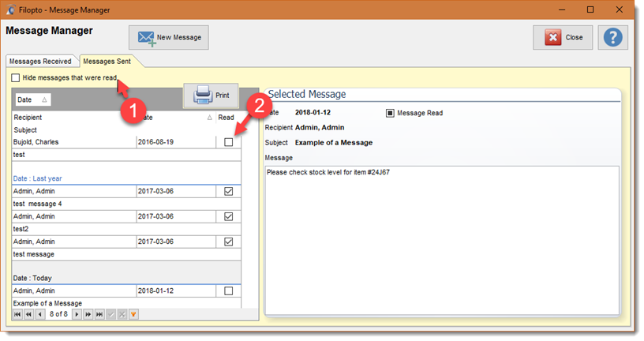
Task: Open the help question mark button
Action: tap(613, 37)
